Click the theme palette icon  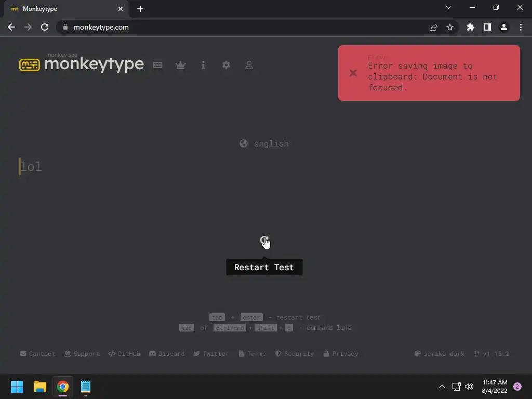click(x=418, y=353)
